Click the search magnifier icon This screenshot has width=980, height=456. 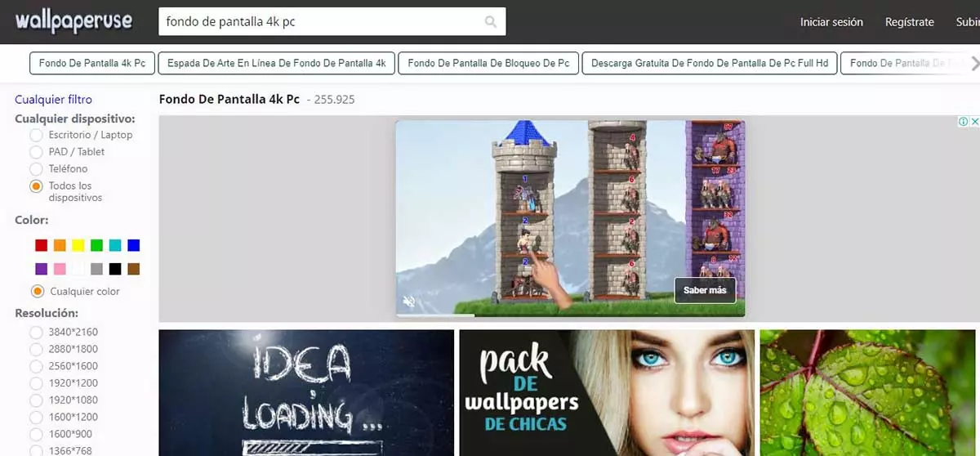click(490, 22)
